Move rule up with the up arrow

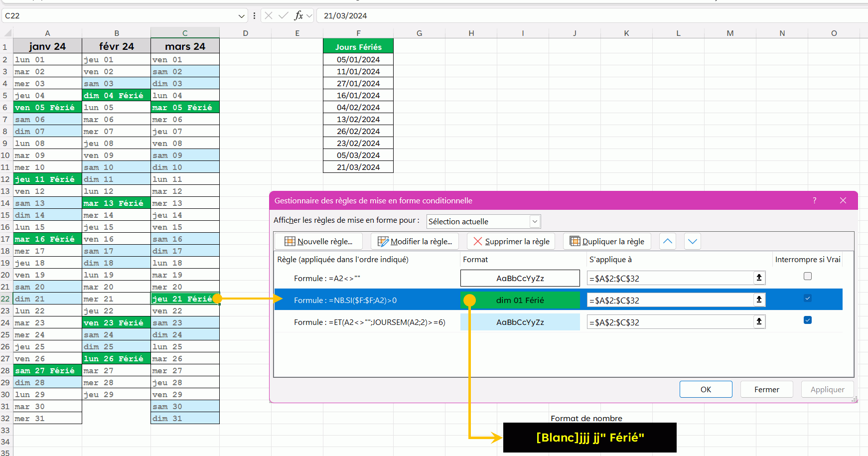pyautogui.click(x=668, y=241)
